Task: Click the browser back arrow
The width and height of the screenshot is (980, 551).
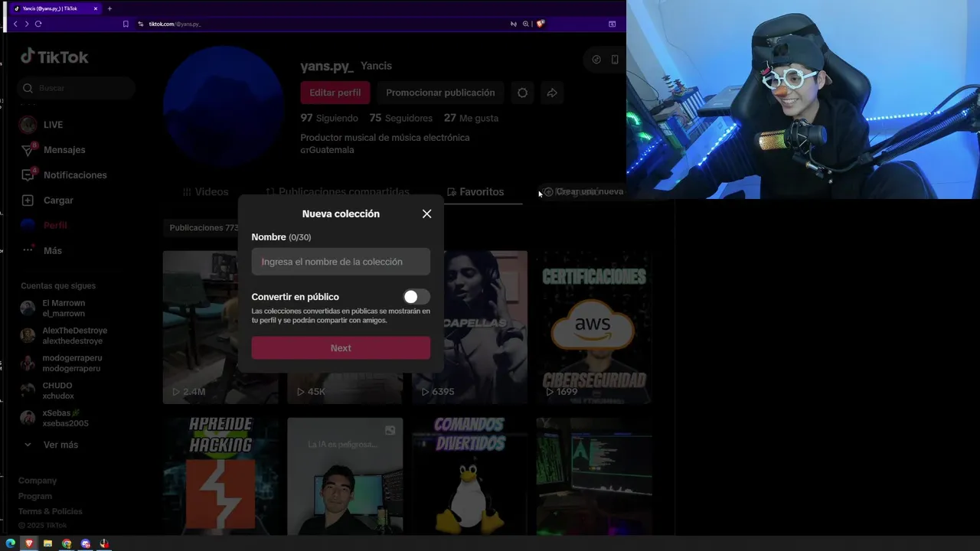Action: pyautogui.click(x=15, y=24)
